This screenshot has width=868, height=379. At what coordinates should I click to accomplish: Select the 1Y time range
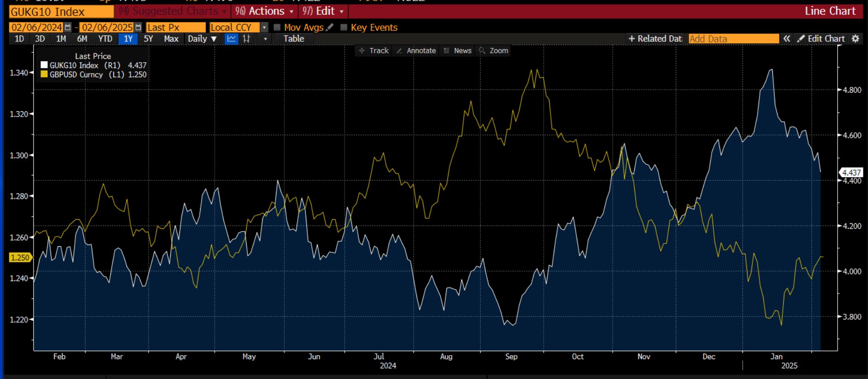coord(128,39)
